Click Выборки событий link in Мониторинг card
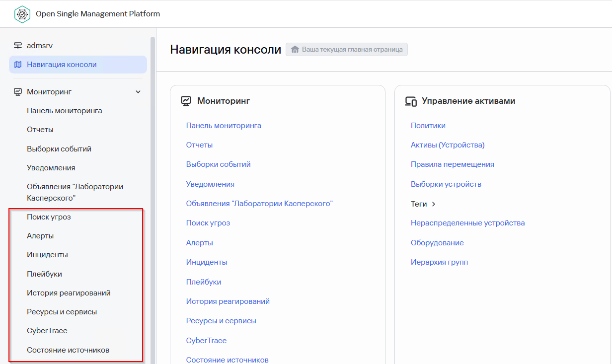 pos(219,164)
